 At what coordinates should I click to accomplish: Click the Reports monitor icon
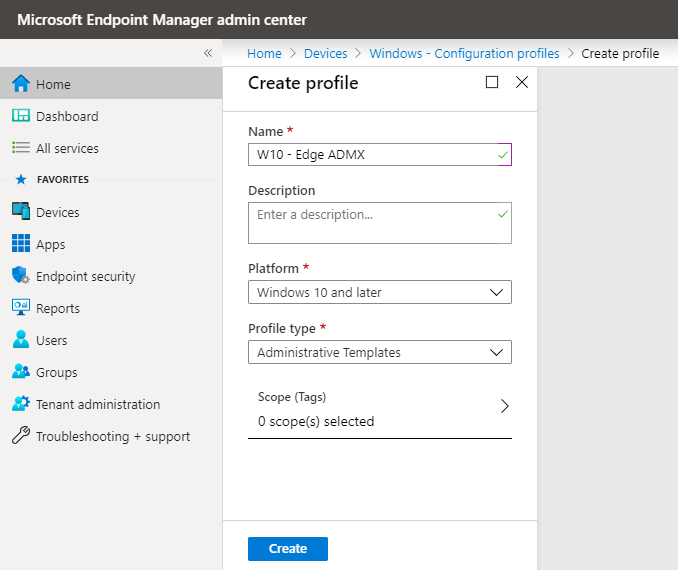21,307
